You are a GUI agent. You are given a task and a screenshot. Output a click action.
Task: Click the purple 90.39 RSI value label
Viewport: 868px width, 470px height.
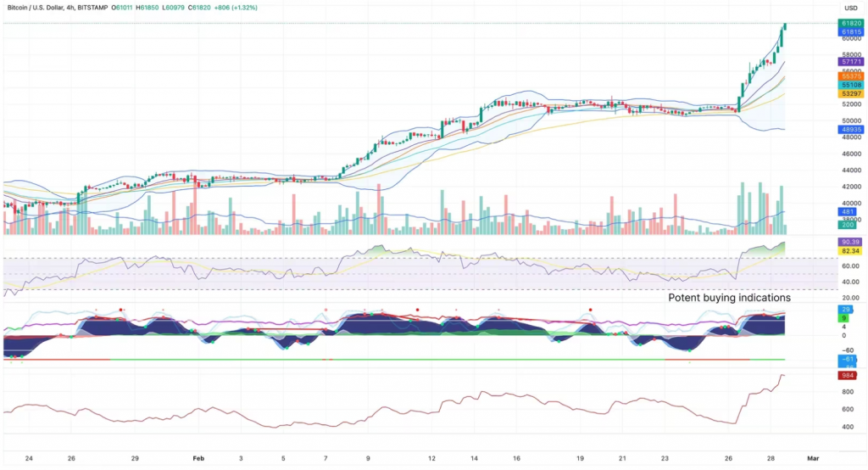(851, 243)
